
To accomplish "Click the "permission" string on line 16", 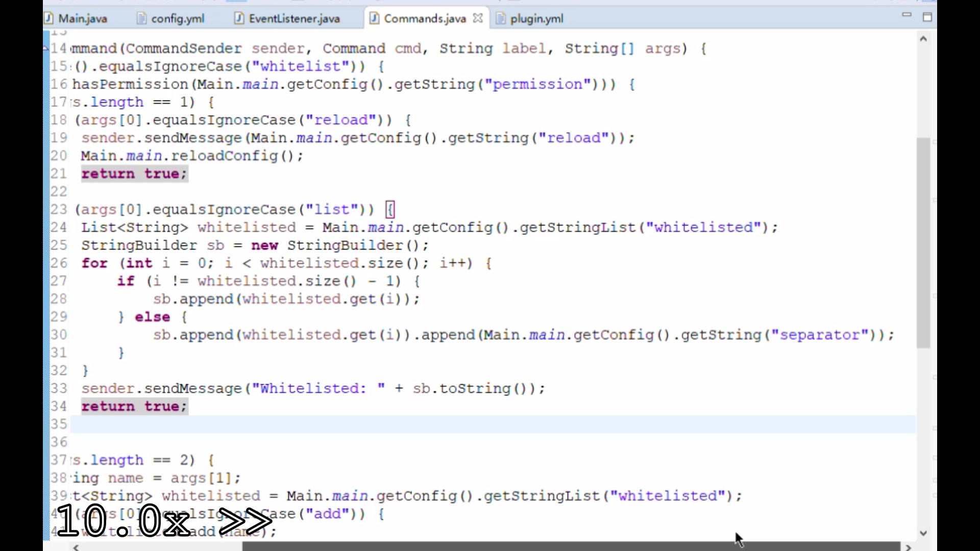I will 538,84.
